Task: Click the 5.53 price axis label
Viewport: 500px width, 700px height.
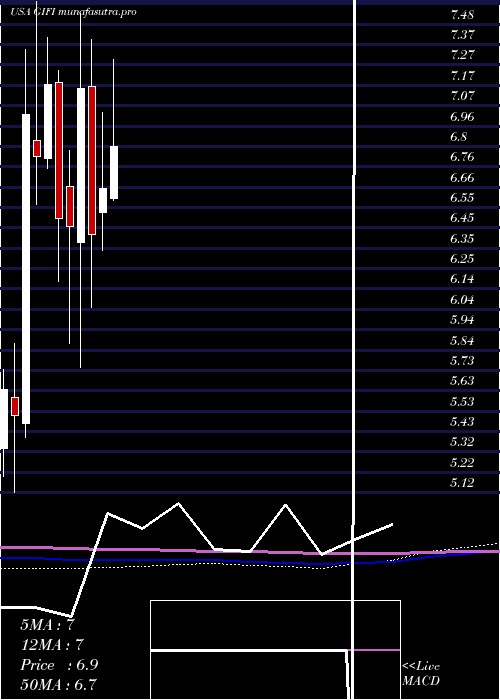Action: point(462,401)
